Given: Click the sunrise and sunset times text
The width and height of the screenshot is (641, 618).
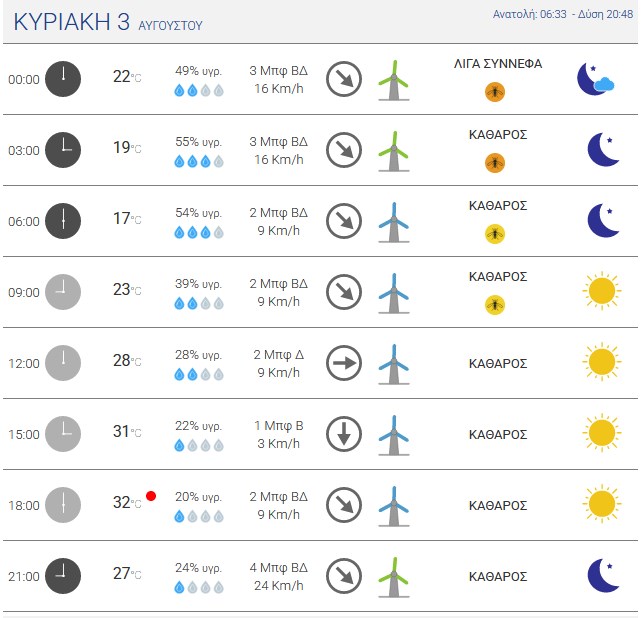Looking at the screenshot, I should click(563, 14).
